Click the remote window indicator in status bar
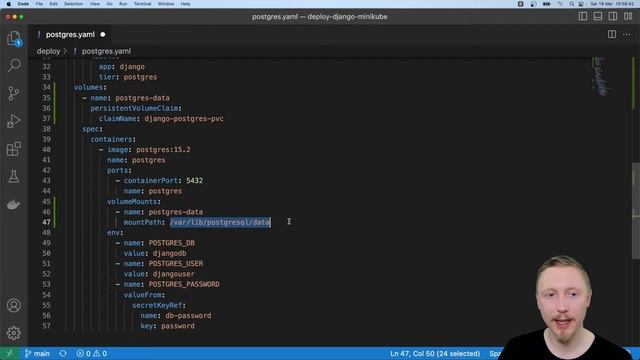This screenshot has width=640, height=360. [x=9, y=353]
